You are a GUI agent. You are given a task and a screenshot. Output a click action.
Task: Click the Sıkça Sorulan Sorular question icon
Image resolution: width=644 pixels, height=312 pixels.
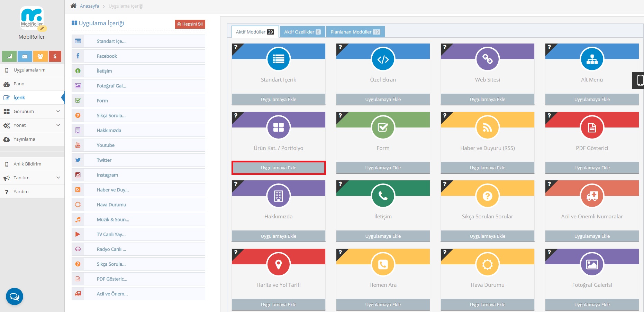click(487, 196)
